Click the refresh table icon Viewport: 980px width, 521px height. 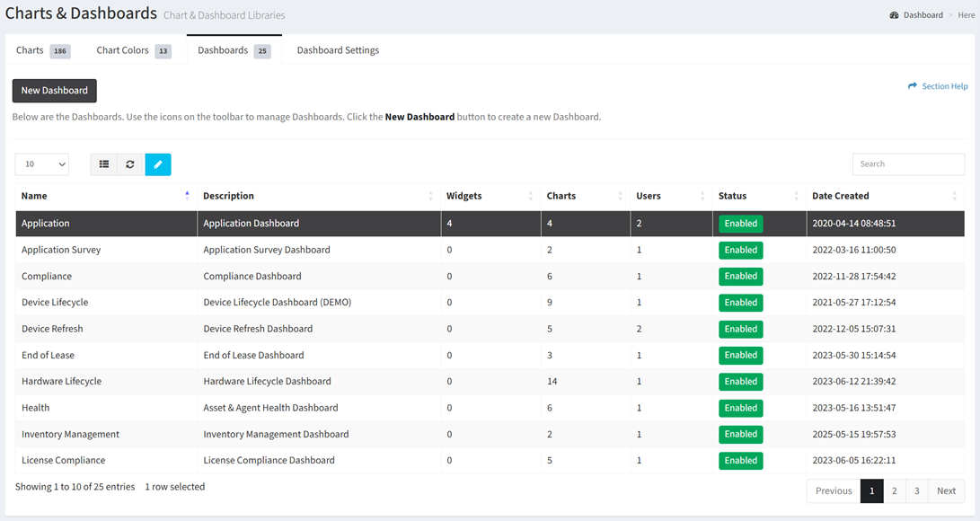click(130, 164)
